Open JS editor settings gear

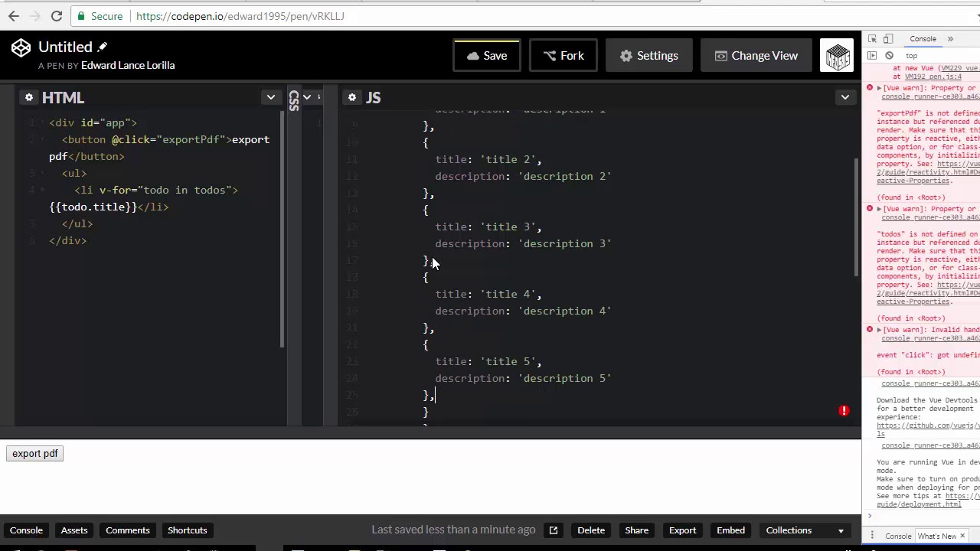352,97
